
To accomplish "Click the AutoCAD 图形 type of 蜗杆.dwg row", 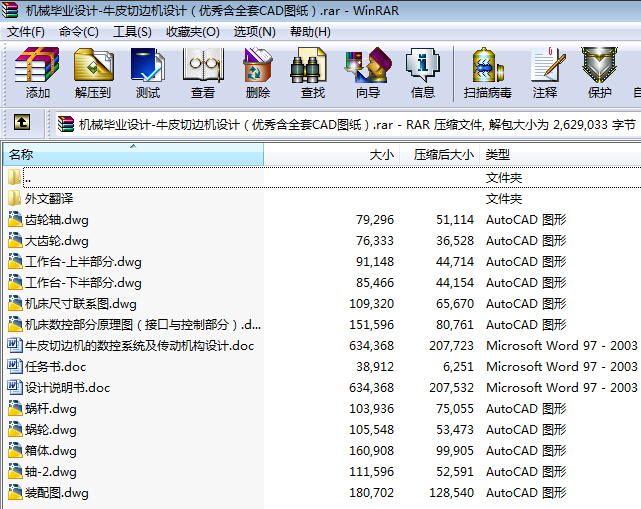I will tap(526, 408).
